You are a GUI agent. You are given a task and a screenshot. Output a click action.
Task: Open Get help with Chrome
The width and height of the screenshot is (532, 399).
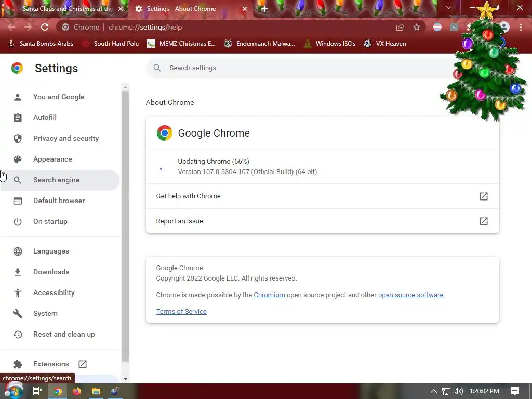(322, 196)
